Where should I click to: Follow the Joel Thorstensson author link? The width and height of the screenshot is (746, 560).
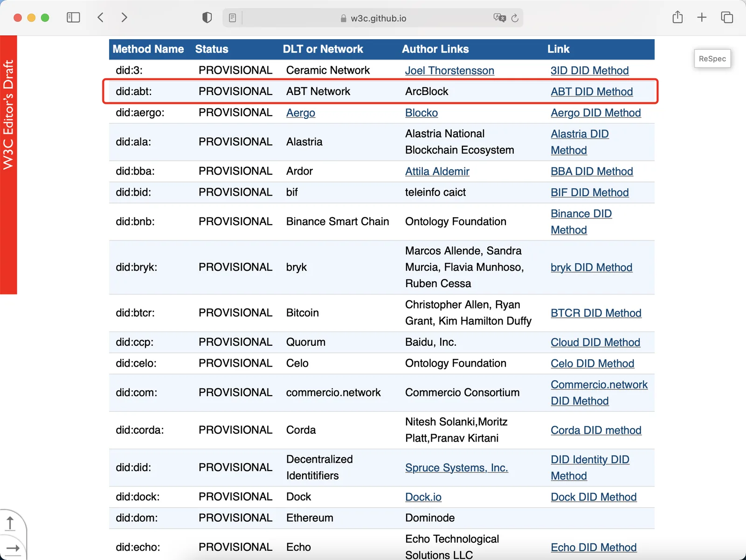coord(449,71)
